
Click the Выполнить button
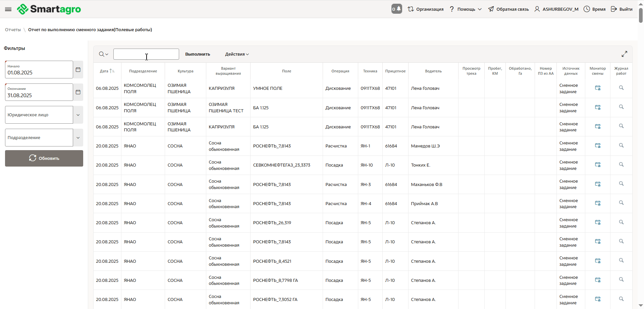pos(198,54)
